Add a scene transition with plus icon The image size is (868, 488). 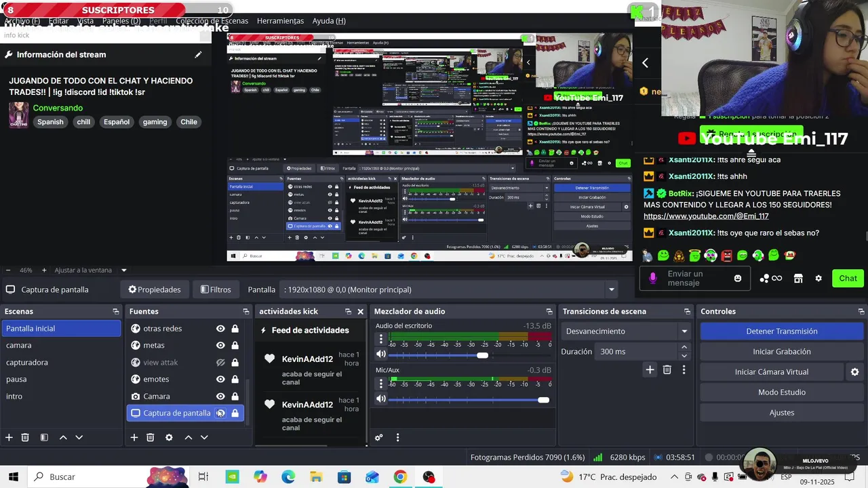[650, 369]
